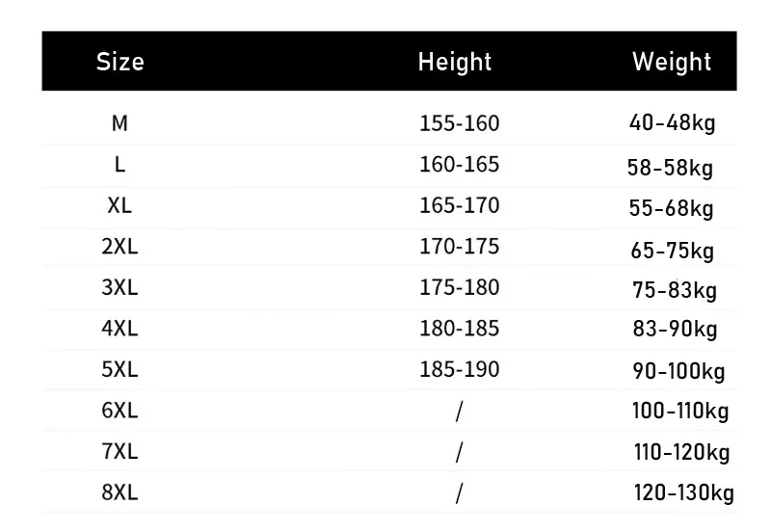Select the L size cell
This screenshot has height=532, width=771.
pos(120,165)
